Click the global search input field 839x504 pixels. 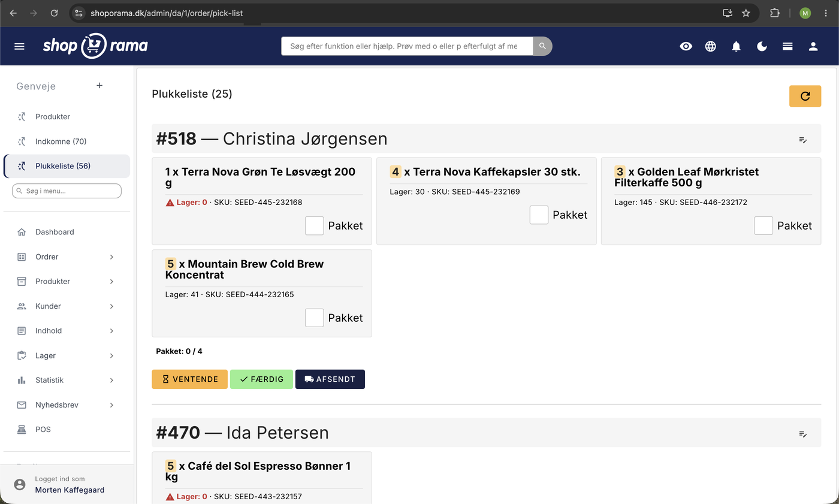pos(407,46)
